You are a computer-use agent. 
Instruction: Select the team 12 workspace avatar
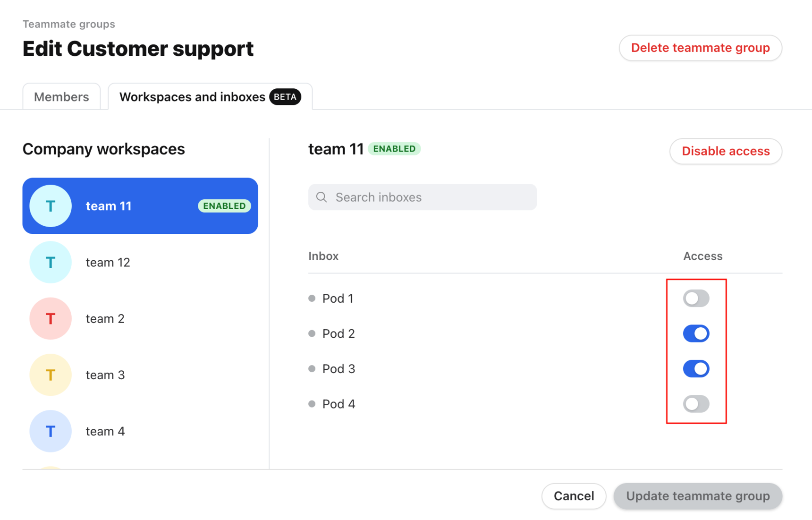[x=50, y=262]
